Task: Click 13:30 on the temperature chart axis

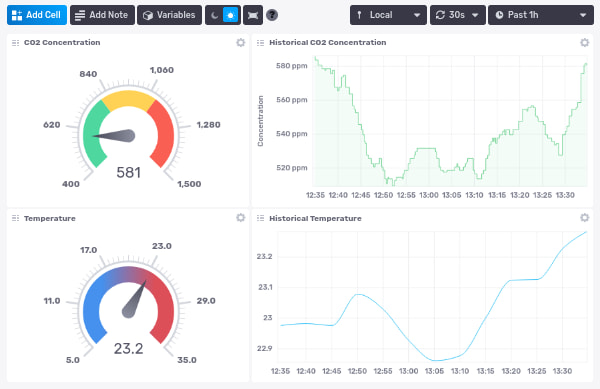Action: click(562, 371)
